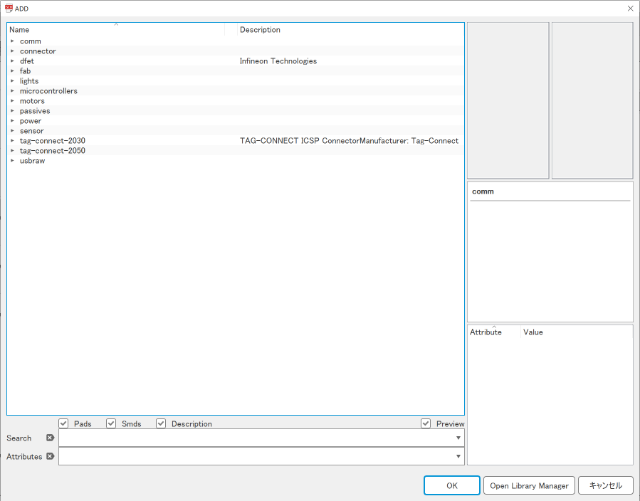Toggle the Description checkbox

click(161, 423)
